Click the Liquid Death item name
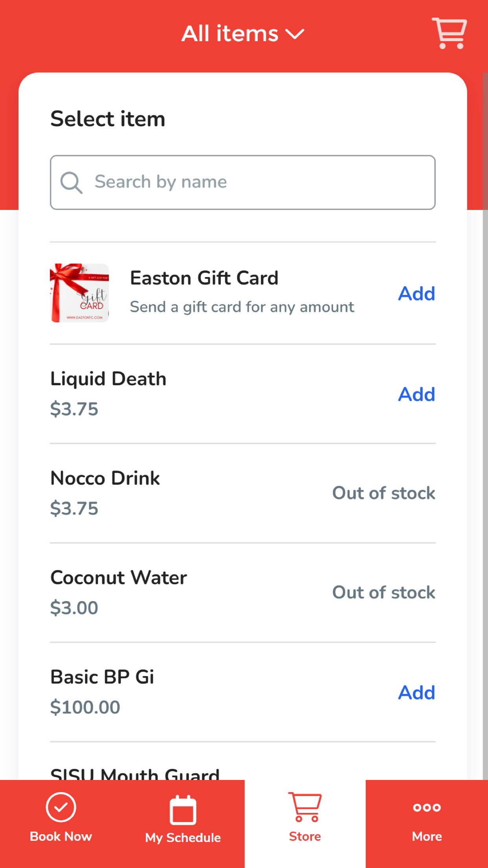 click(108, 379)
